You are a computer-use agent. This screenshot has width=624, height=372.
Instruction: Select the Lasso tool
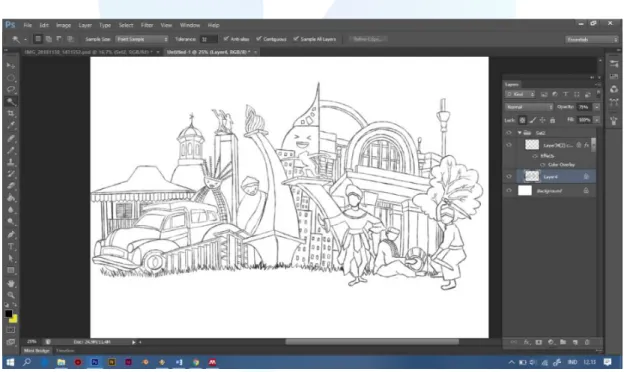[x=11, y=90]
